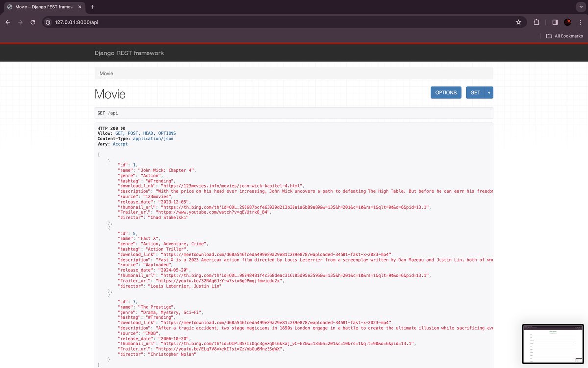Click the OPTIONS button

click(x=445, y=92)
